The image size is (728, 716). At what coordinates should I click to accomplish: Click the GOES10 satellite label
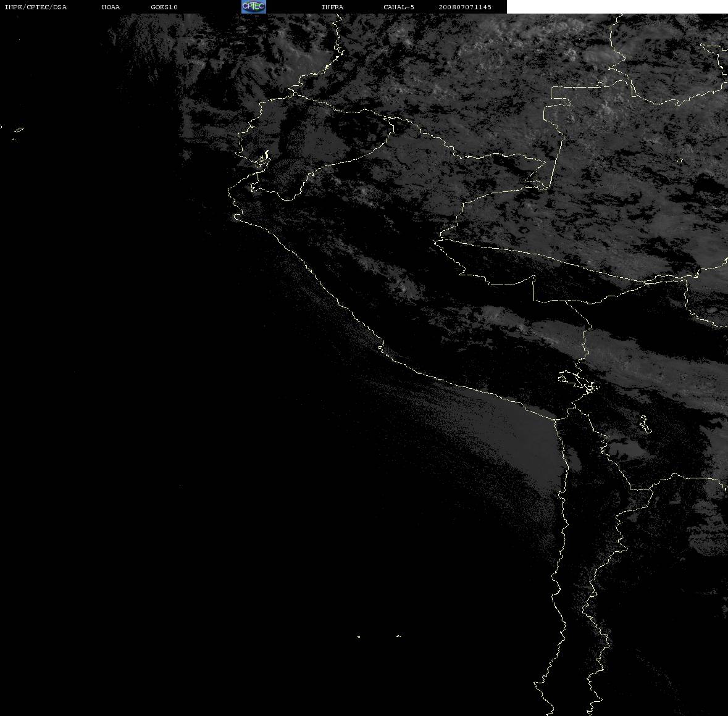click(164, 7)
